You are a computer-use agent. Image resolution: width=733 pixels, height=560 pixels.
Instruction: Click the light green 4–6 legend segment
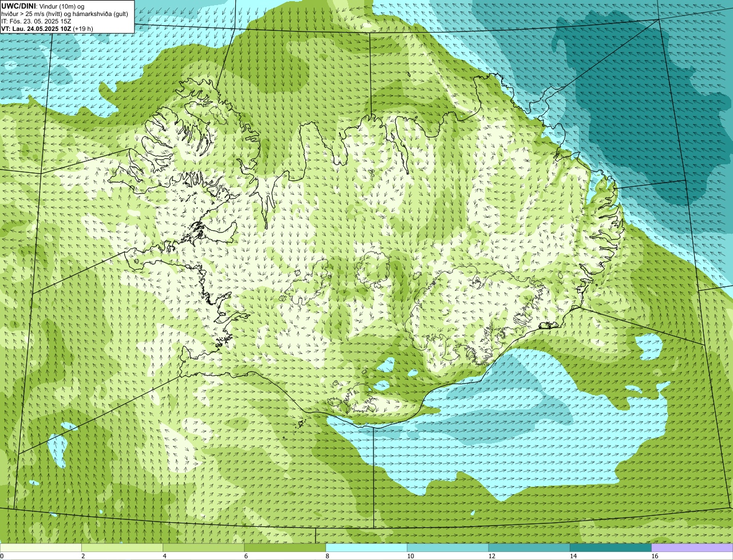click(203, 547)
